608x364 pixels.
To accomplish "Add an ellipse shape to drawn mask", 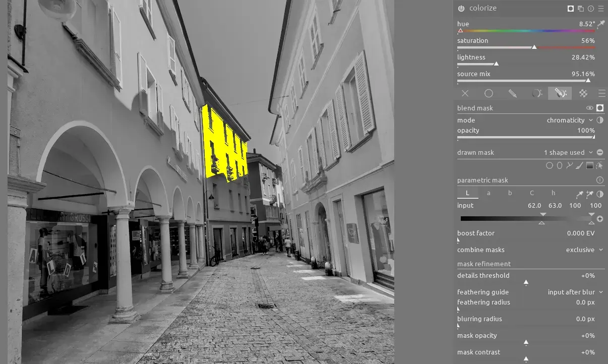I will click(x=559, y=165).
